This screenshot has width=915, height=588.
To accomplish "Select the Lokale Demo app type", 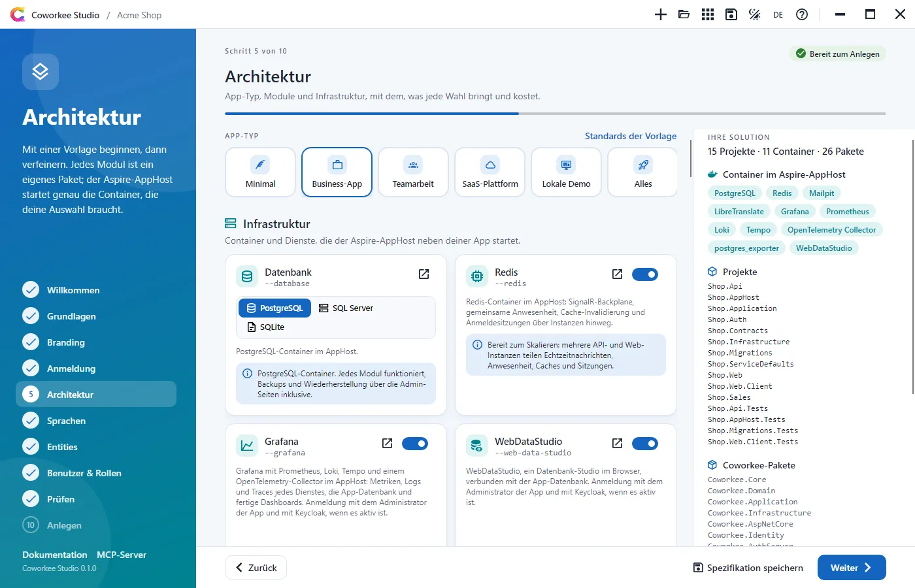I will (x=567, y=172).
